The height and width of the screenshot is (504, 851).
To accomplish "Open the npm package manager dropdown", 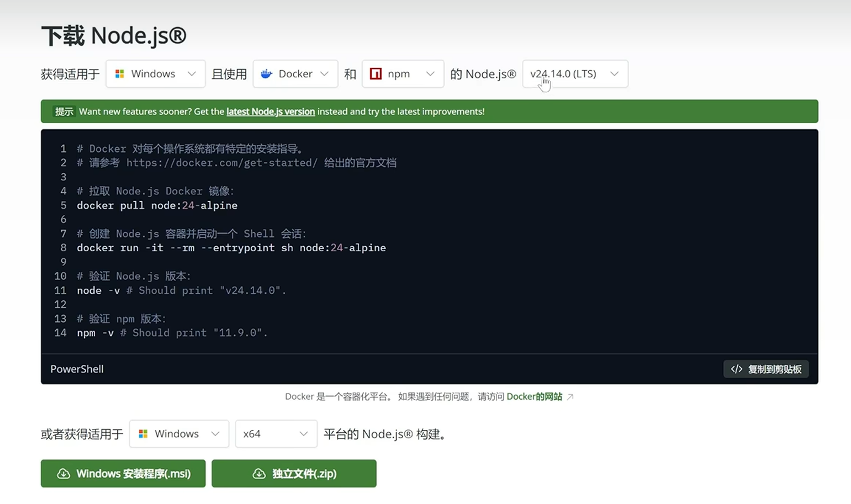I will point(402,73).
